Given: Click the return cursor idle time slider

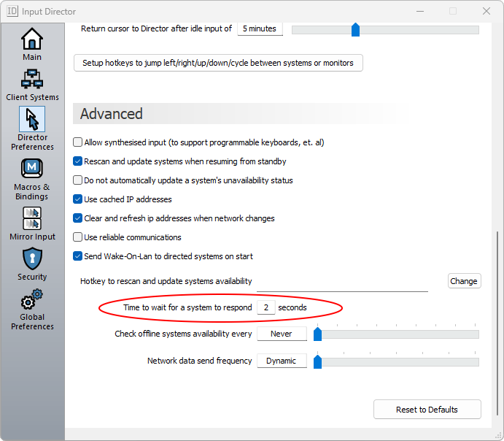Looking at the screenshot, I should (x=385, y=30).
